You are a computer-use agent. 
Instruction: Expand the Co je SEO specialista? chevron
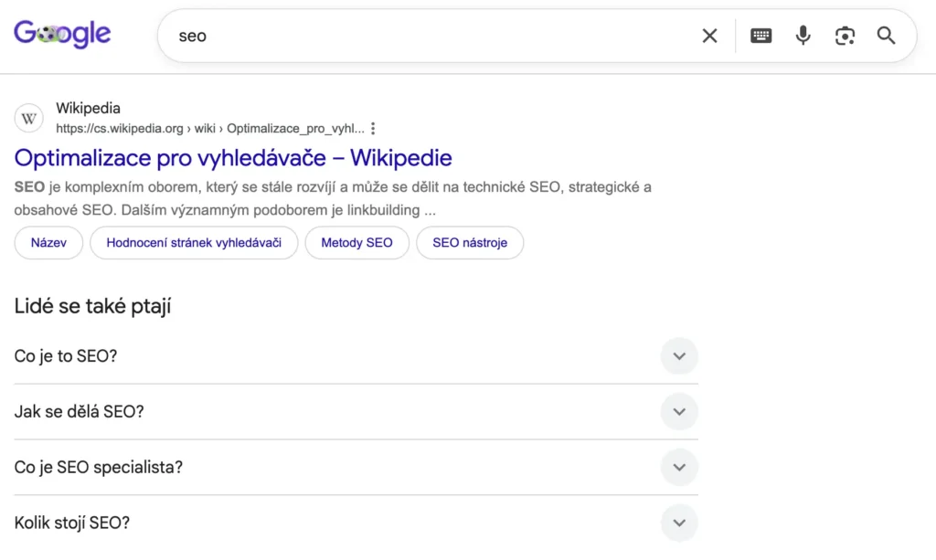[x=679, y=467]
